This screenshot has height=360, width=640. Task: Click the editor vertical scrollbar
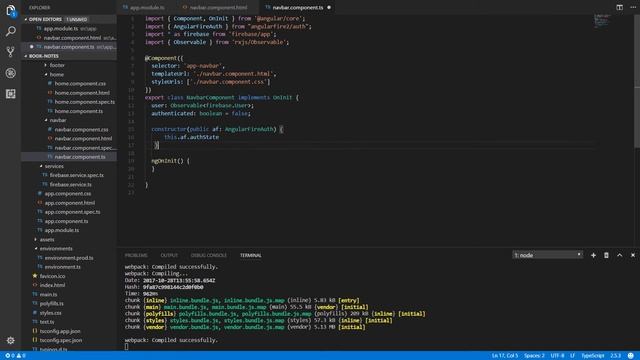click(637, 82)
